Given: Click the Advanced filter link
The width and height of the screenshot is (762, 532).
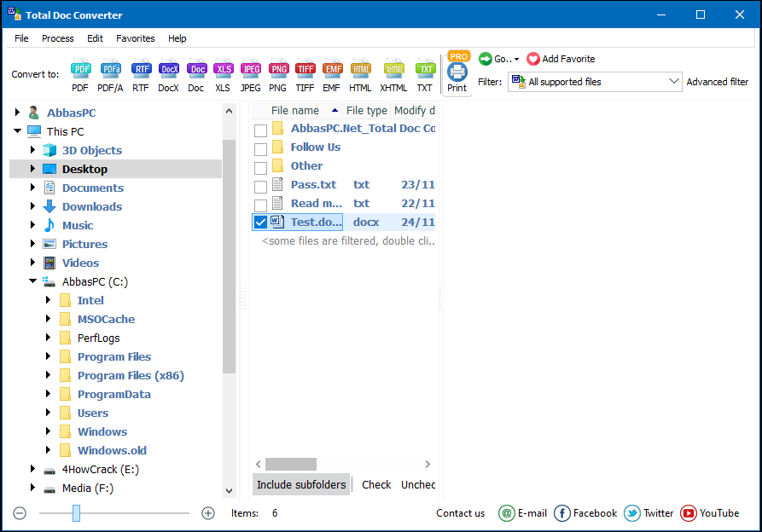Looking at the screenshot, I should coord(718,82).
